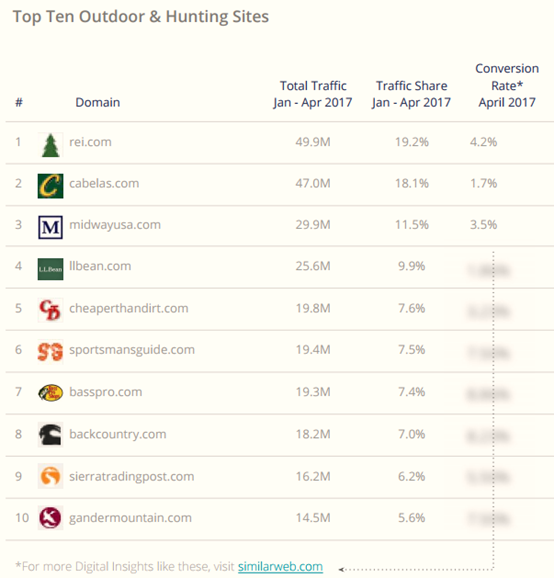Select the Sierra Trading Post orange logo
Image resolution: width=554 pixels, height=578 pixels.
tap(50, 476)
